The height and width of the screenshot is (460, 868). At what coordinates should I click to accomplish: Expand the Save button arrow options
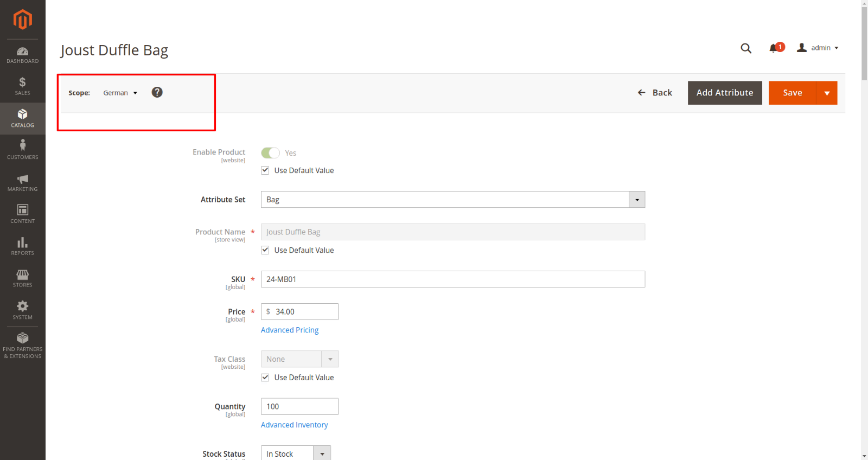(827, 93)
